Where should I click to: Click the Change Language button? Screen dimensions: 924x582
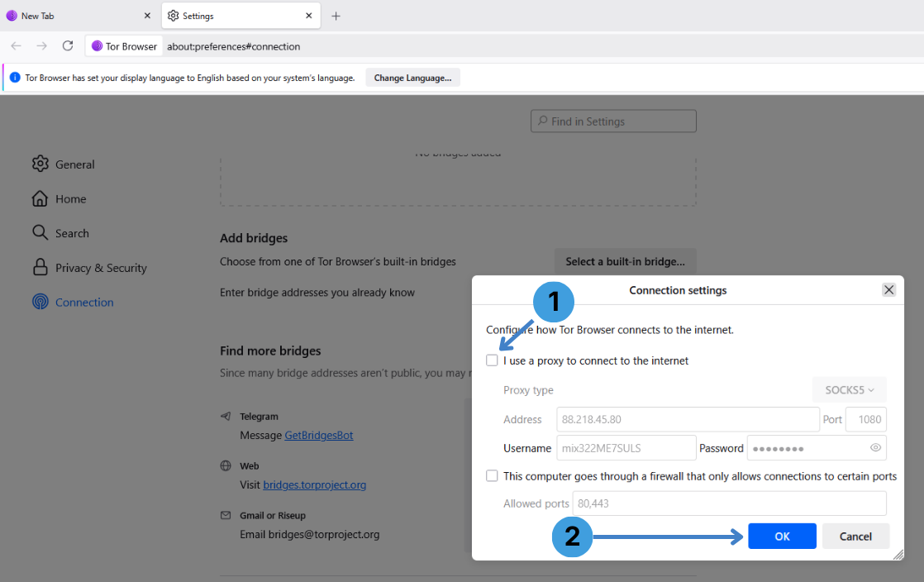(x=412, y=78)
